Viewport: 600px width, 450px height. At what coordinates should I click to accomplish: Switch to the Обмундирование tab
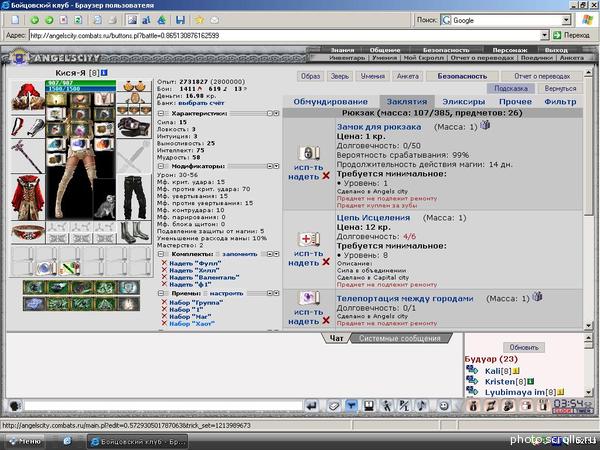[331, 102]
